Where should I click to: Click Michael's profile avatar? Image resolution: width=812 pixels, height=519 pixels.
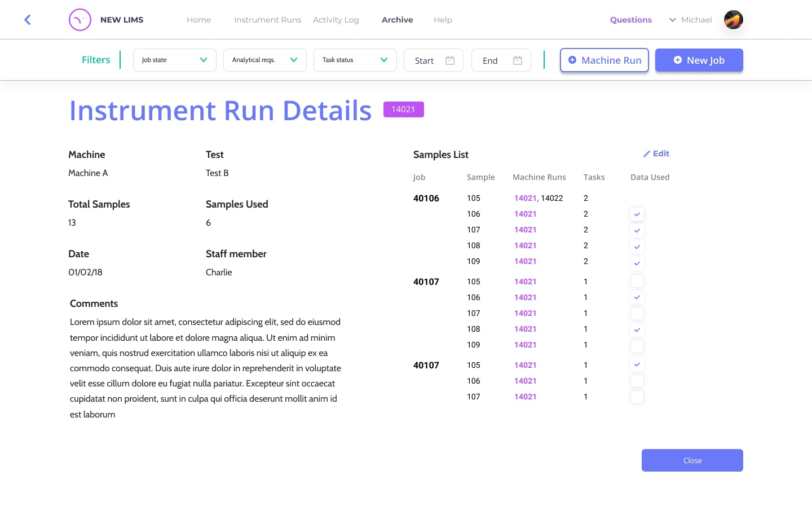[x=733, y=20]
